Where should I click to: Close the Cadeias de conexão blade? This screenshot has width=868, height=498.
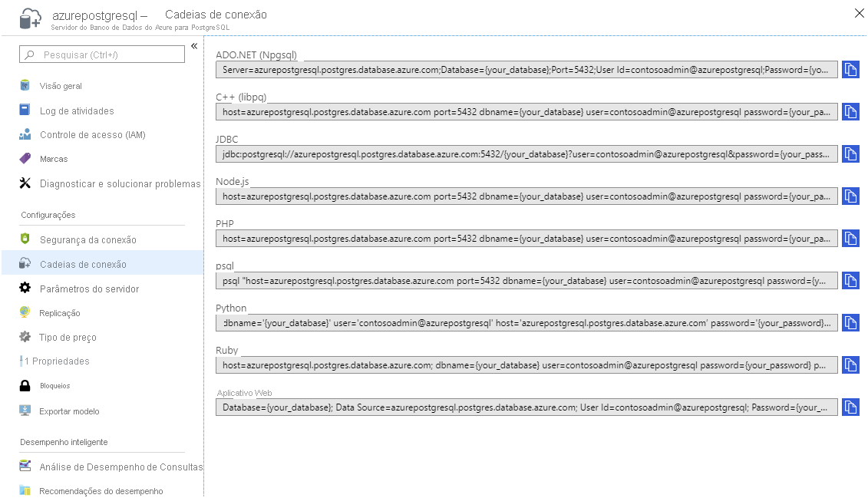click(859, 13)
